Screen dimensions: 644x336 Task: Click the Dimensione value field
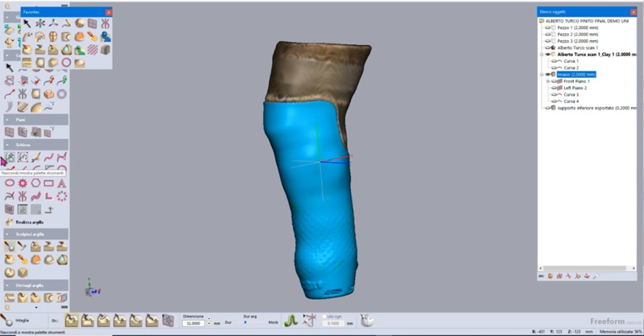pos(193,323)
